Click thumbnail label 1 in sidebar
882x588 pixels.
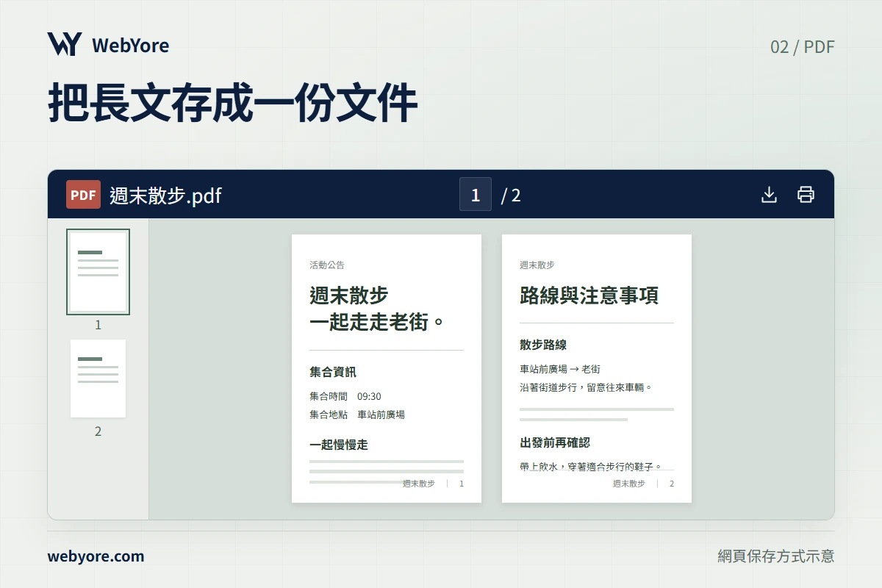coord(98,325)
